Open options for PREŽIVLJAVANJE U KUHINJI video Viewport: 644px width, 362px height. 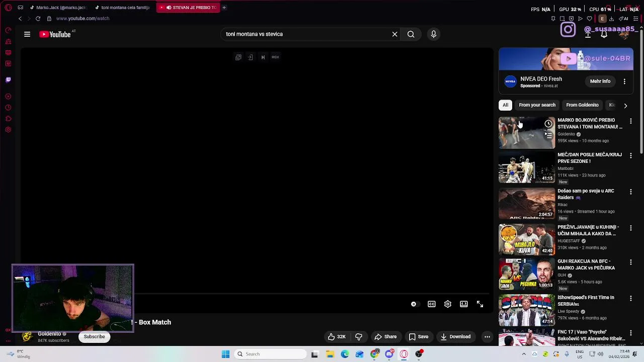click(x=631, y=228)
